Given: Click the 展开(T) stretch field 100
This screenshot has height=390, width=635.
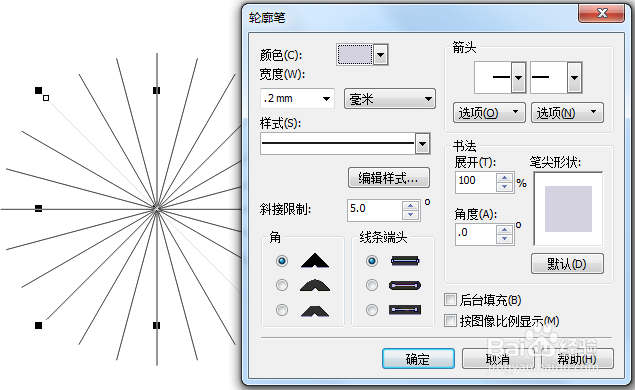Looking at the screenshot, I should [x=476, y=182].
